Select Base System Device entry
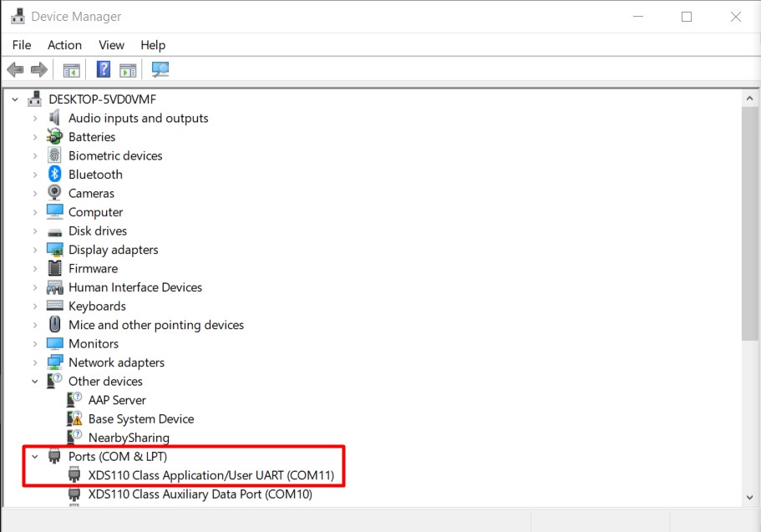The image size is (761, 532). [x=141, y=419]
